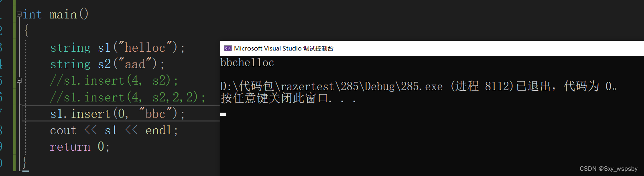Collapse the commented insert lines block

click(19, 80)
